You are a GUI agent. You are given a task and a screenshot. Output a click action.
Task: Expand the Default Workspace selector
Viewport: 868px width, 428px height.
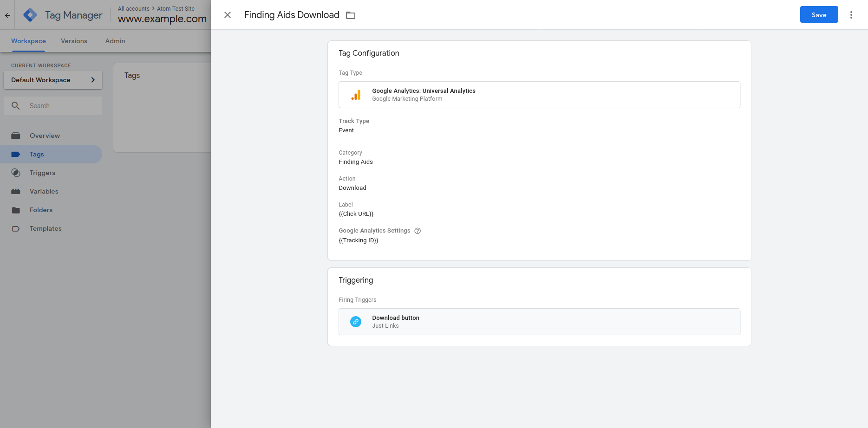tap(53, 80)
